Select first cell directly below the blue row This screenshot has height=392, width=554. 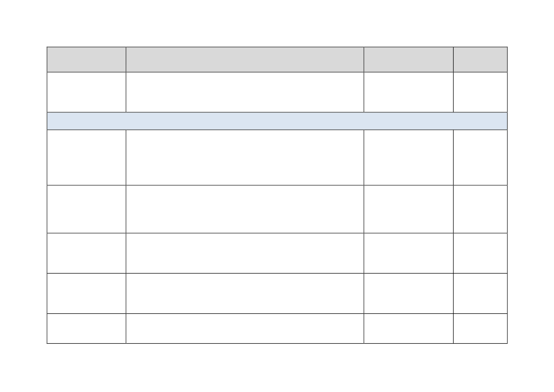point(87,157)
